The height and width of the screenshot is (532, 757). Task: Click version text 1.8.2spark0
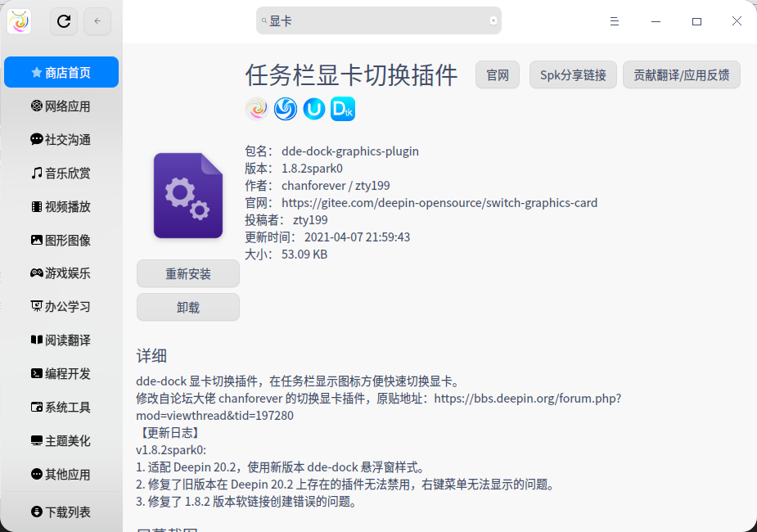[x=312, y=169]
